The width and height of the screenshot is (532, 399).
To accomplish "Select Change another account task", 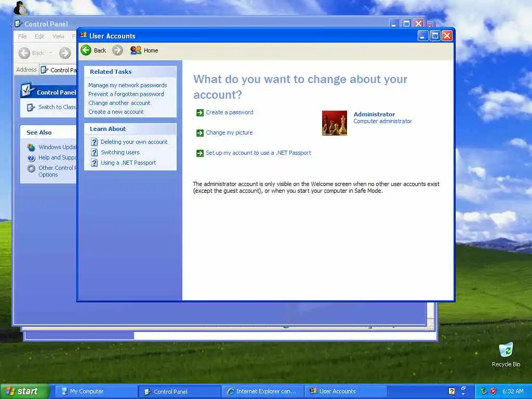I will (119, 103).
